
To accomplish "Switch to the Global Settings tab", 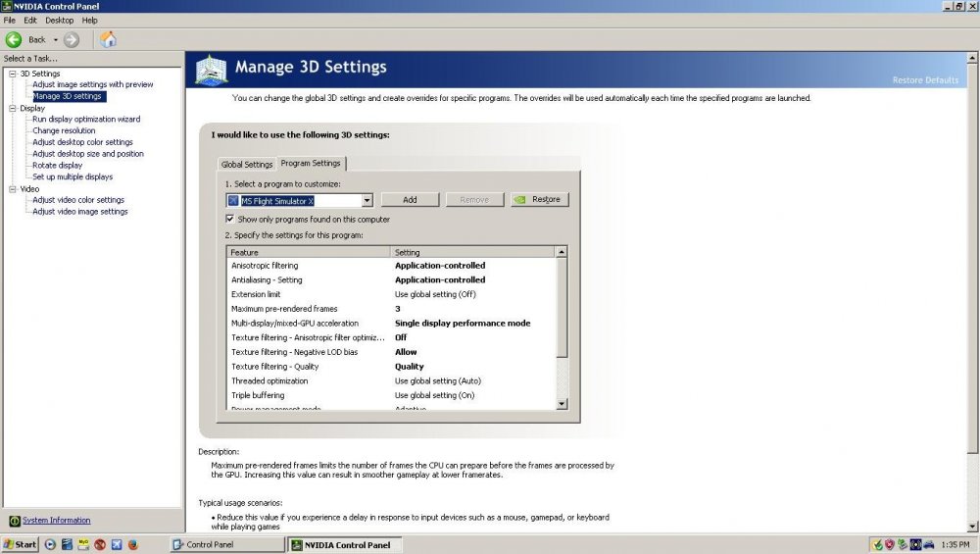I will (x=247, y=165).
